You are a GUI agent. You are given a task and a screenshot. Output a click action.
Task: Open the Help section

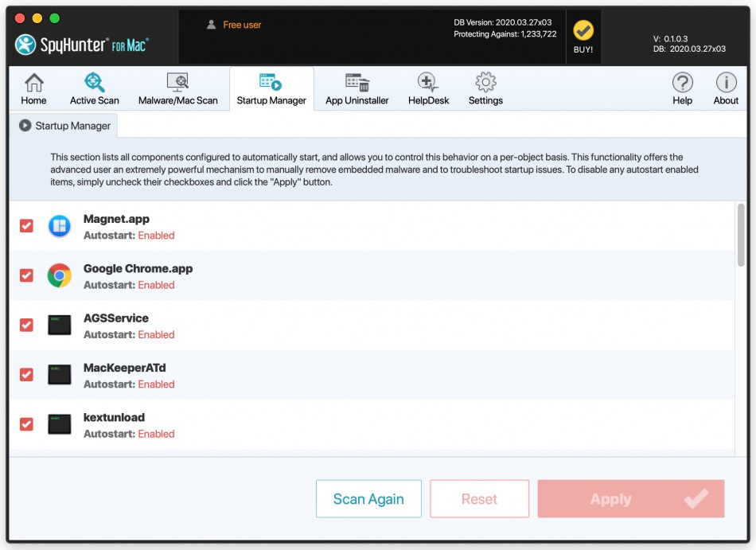click(x=682, y=88)
